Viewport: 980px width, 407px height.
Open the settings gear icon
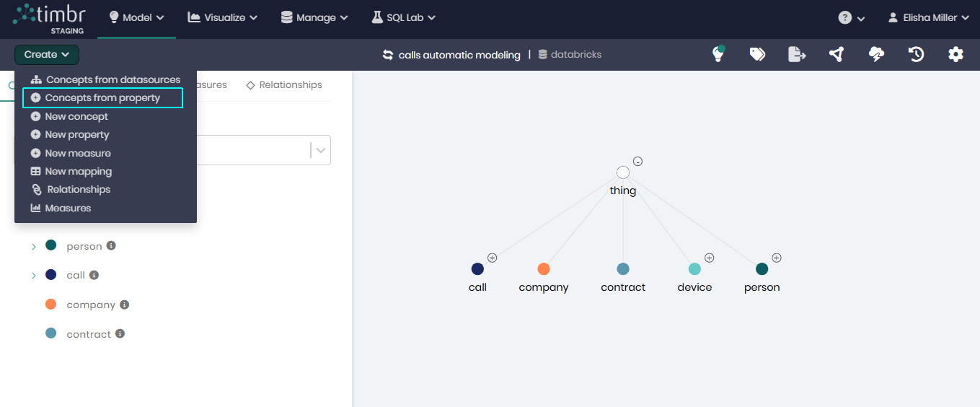pyautogui.click(x=955, y=54)
